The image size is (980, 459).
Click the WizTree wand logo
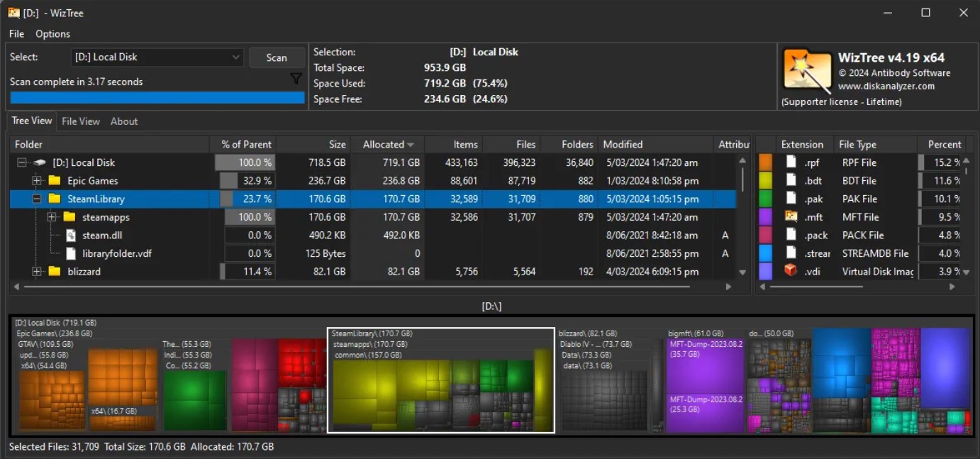pos(806,71)
